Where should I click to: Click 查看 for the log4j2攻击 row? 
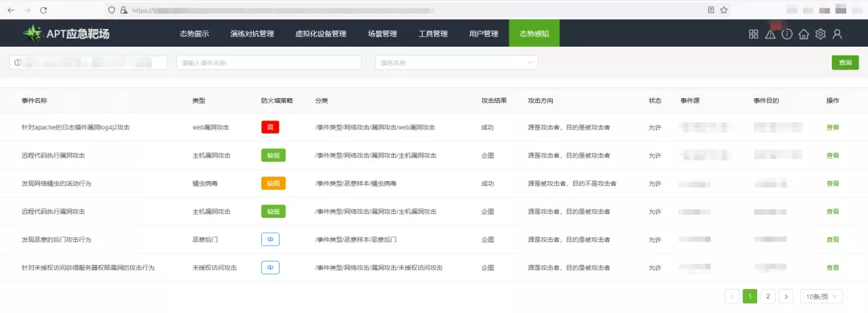pyautogui.click(x=833, y=127)
